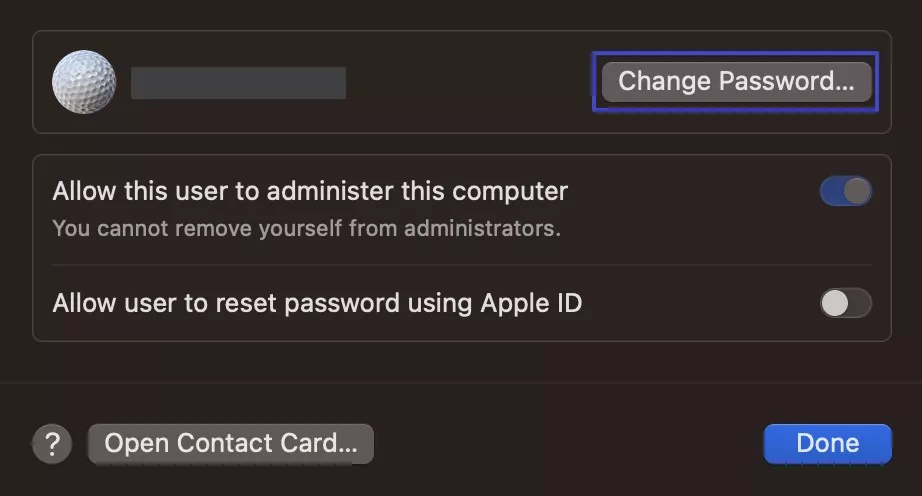Turn off the administrator toggle switch

(x=845, y=191)
